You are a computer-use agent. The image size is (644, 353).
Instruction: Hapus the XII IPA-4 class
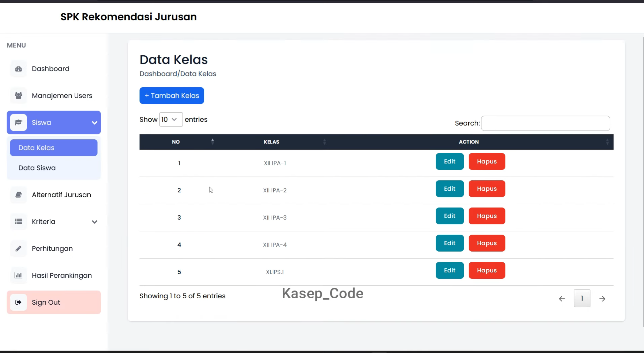coord(487,243)
